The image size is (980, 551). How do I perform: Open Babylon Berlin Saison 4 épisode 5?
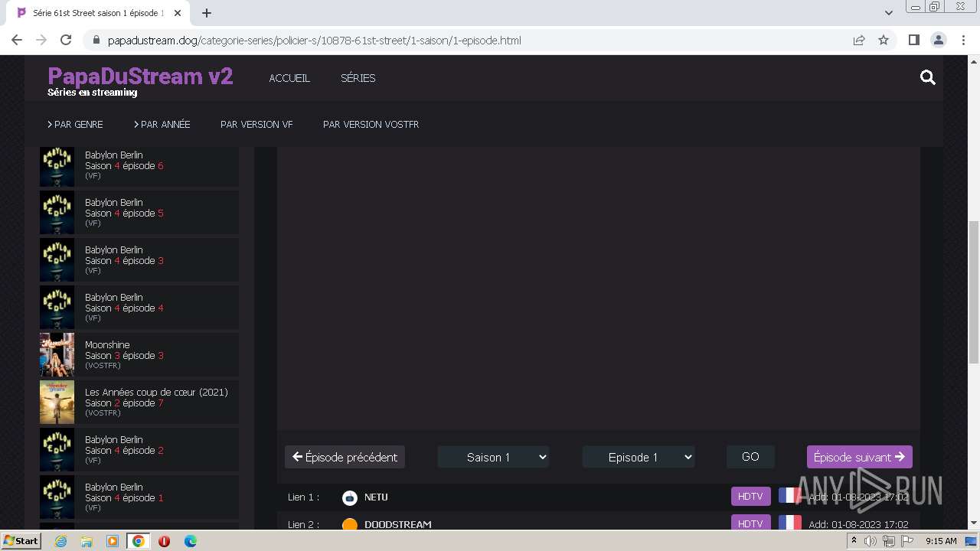coord(139,213)
